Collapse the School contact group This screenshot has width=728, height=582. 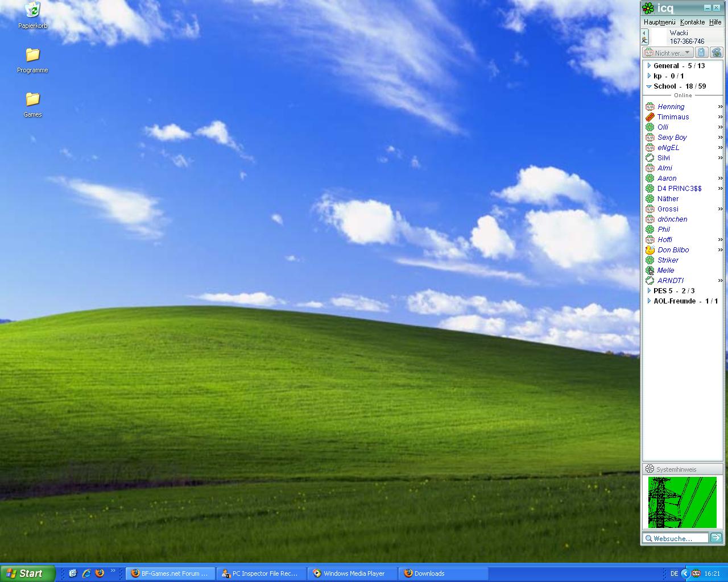(649, 86)
